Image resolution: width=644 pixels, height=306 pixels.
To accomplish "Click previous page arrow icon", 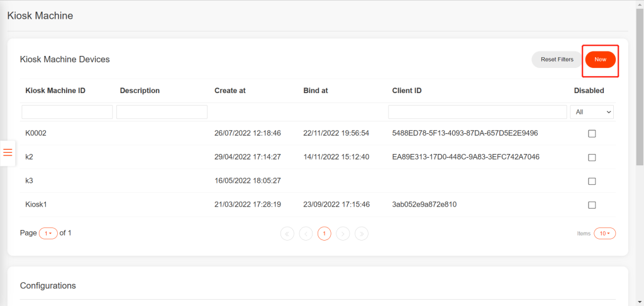I will point(306,233).
